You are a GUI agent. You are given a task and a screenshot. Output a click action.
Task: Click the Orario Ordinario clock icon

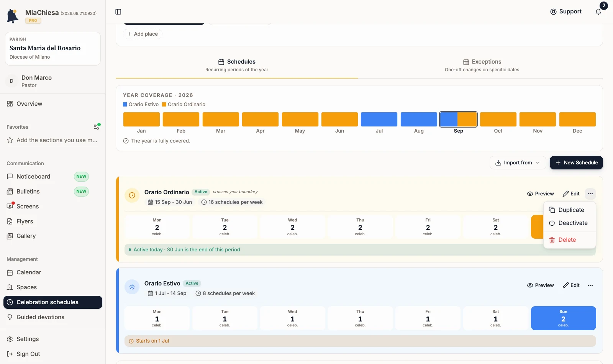coord(132,195)
